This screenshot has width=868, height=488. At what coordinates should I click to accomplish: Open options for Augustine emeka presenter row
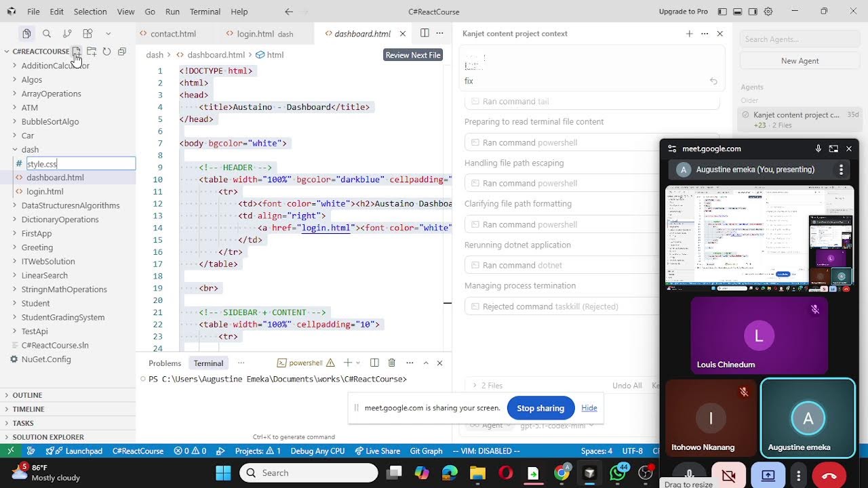[x=841, y=169]
